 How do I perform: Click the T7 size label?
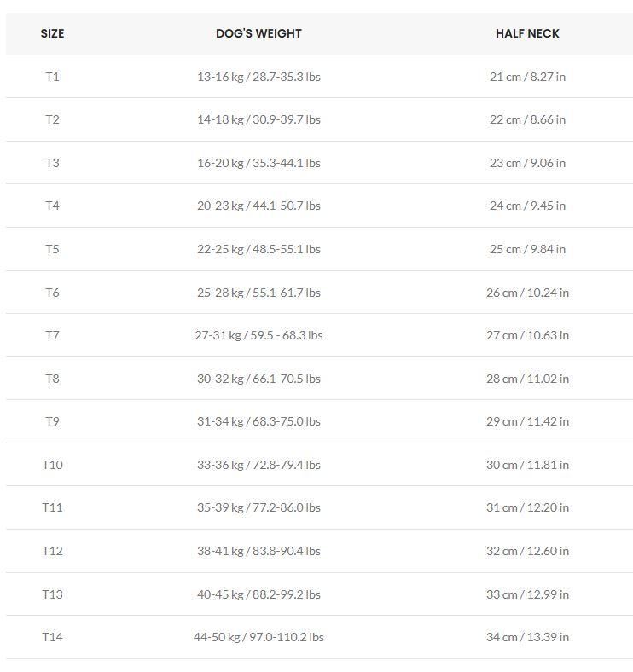[x=52, y=335]
